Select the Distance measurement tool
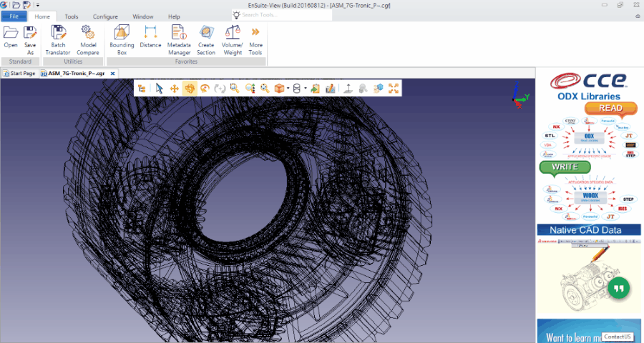 [150, 37]
